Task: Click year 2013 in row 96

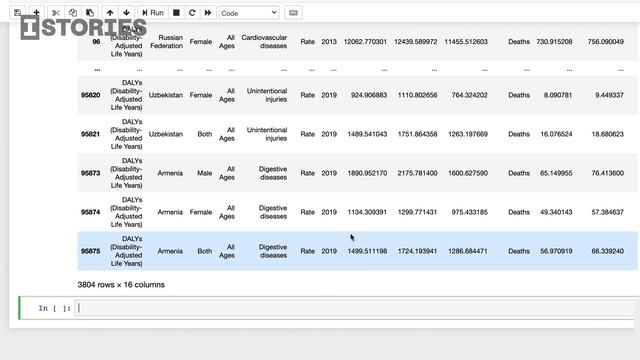Action: [329, 42]
